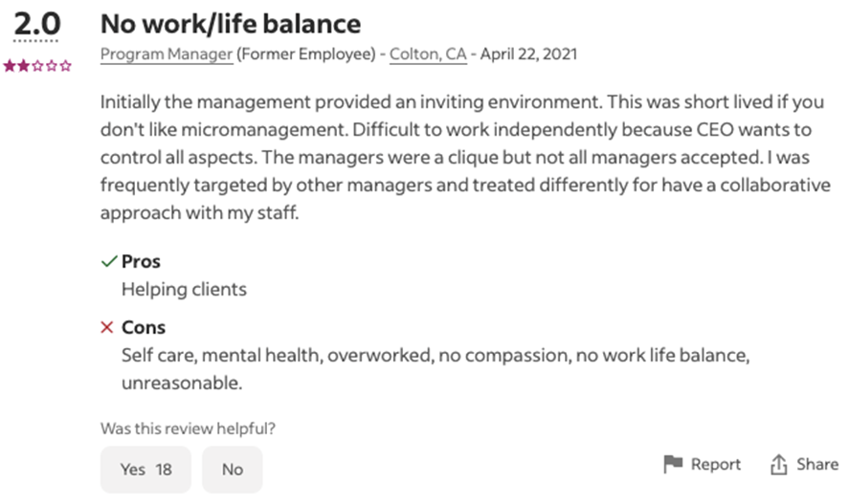This screenshot has height=504, width=849.
Task: Open the Program Manager job title link
Action: [167, 55]
